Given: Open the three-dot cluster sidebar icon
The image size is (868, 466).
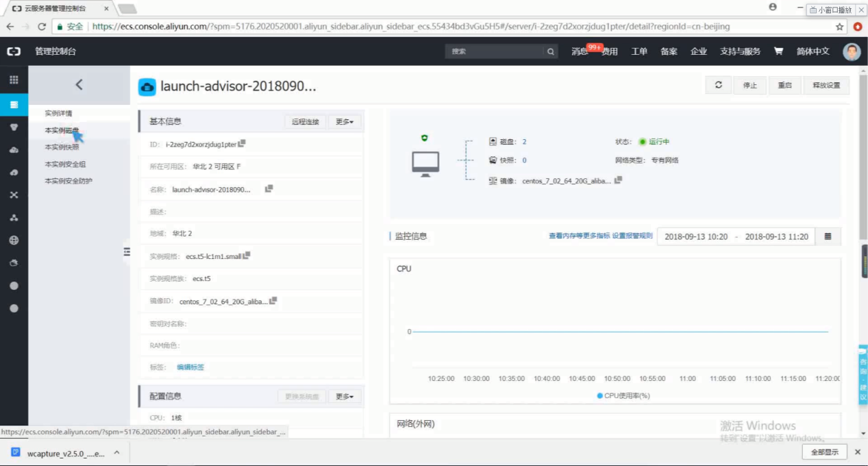Looking at the screenshot, I should tap(14, 218).
